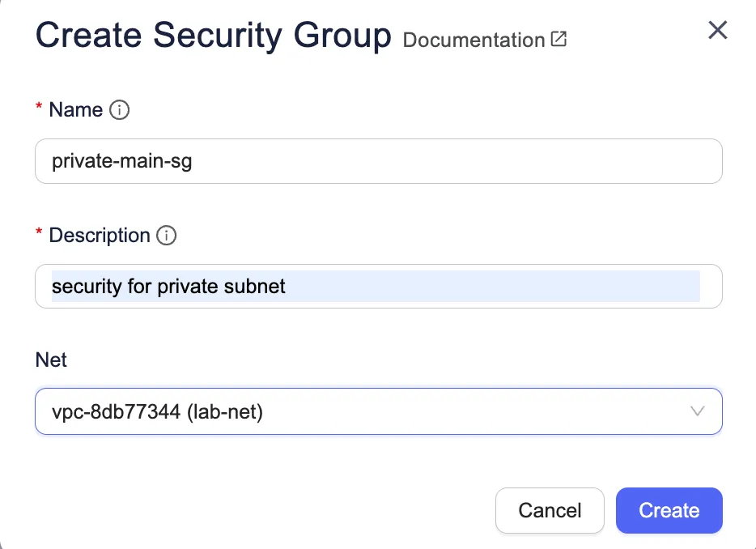Click the red asterisk before Description
756x549 pixels.
click(39, 234)
